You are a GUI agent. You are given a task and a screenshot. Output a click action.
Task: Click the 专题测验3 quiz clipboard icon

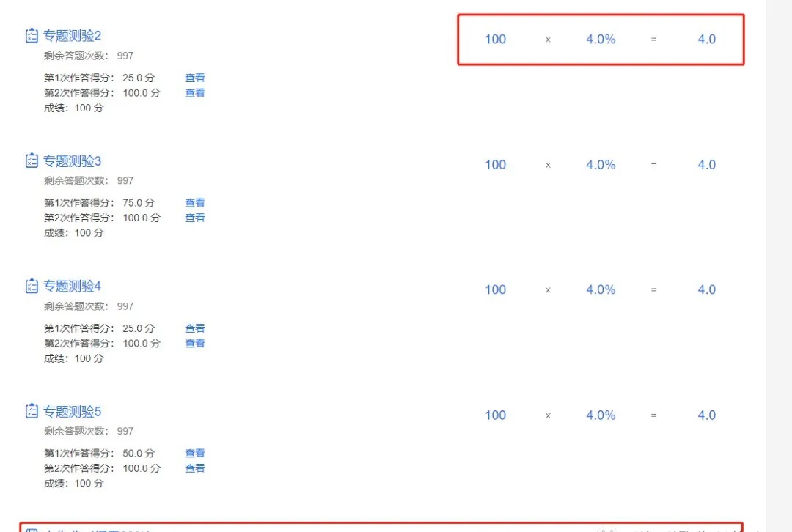tap(32, 160)
